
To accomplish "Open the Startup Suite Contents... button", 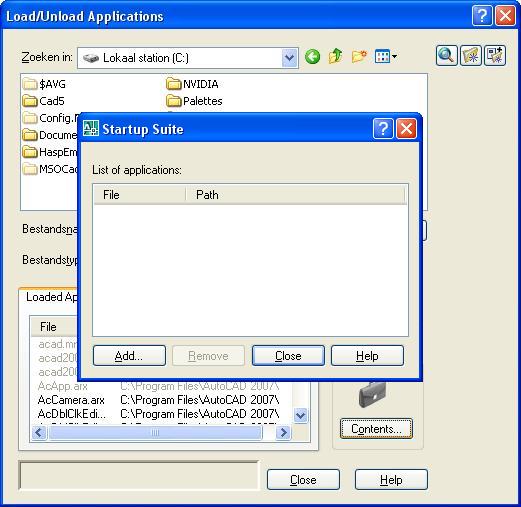I will (376, 429).
